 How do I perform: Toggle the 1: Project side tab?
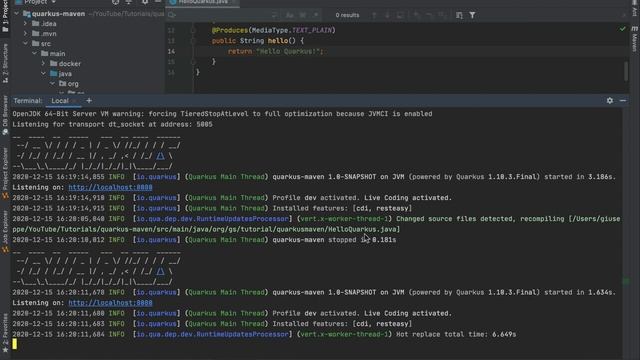click(5, 16)
